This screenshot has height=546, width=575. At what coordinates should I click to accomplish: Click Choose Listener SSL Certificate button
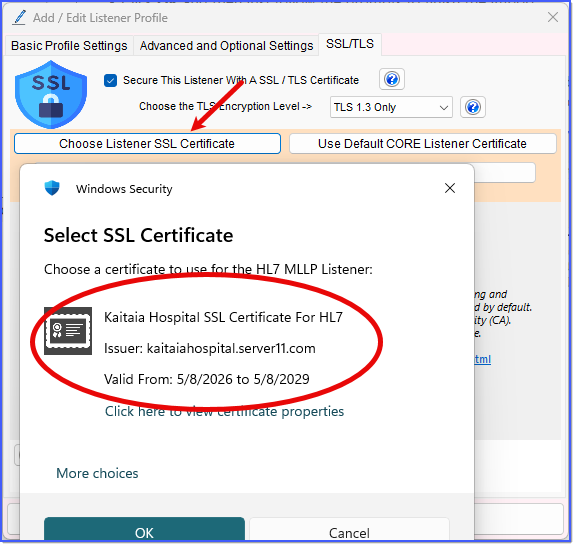click(147, 143)
